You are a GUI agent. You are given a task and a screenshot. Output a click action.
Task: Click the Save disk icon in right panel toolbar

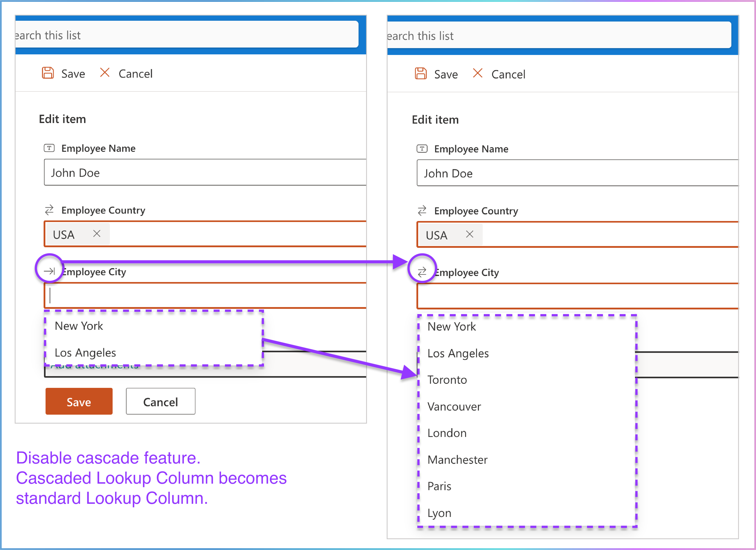(x=421, y=73)
